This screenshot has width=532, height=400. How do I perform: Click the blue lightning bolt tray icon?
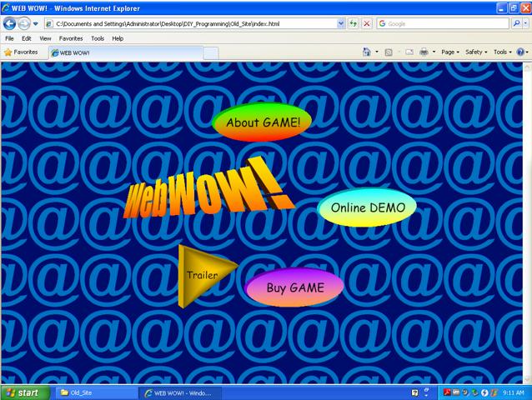tap(484, 392)
